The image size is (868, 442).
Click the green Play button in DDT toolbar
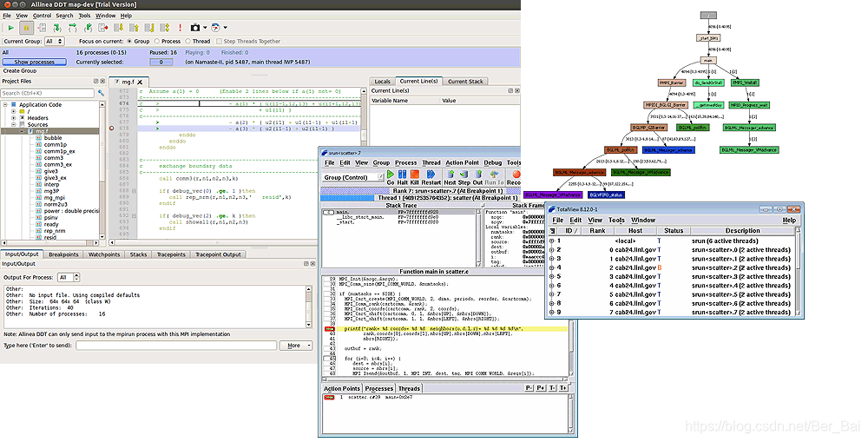click(10, 28)
